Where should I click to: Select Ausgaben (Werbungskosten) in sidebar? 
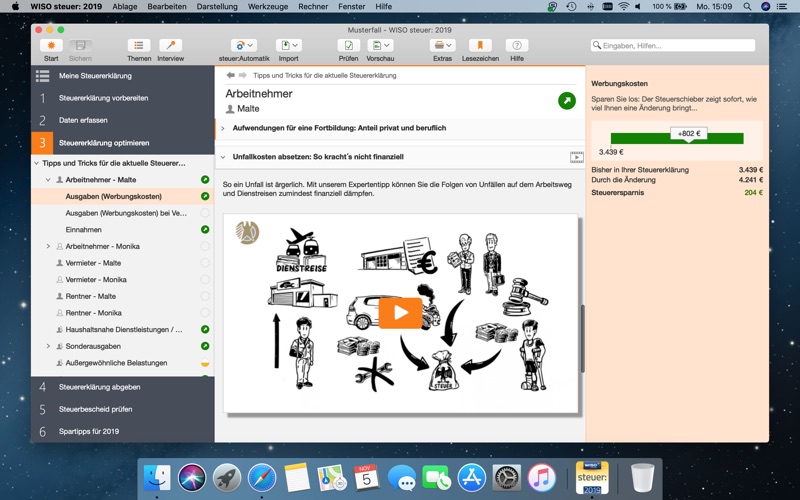tap(113, 196)
